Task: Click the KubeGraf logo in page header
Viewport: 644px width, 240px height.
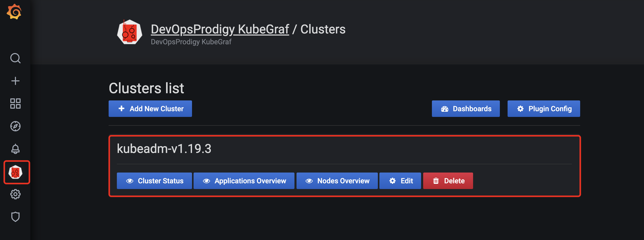Action: click(129, 32)
